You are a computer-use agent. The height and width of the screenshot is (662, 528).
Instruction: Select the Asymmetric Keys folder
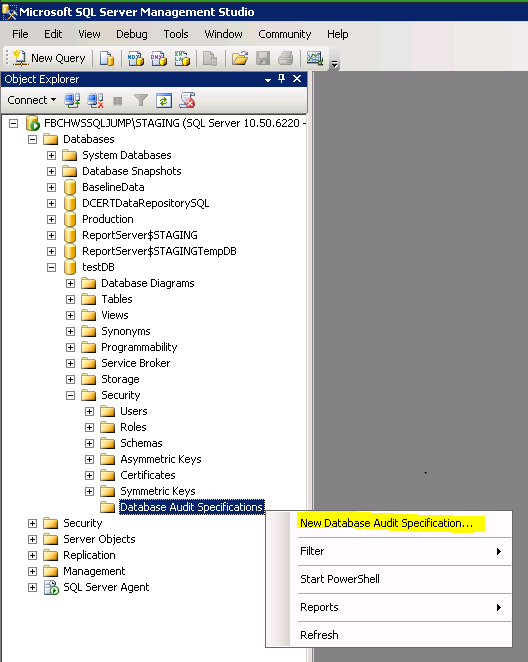pos(161,459)
